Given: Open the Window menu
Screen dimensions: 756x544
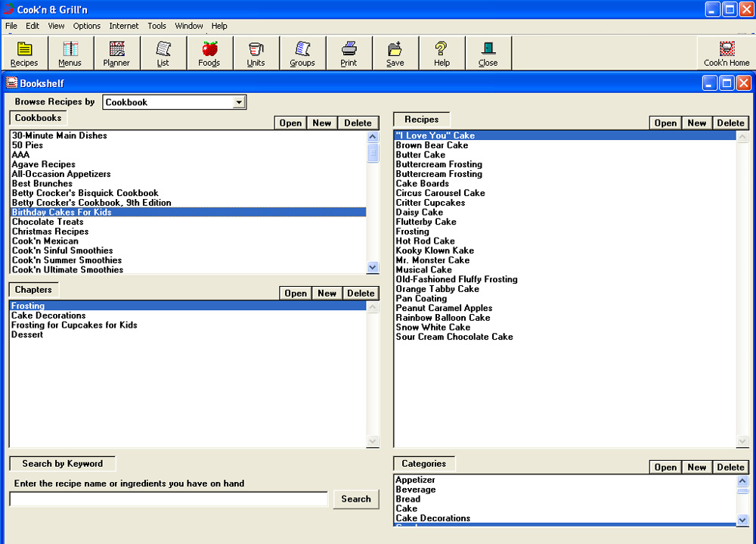Looking at the screenshot, I should pyautogui.click(x=188, y=26).
